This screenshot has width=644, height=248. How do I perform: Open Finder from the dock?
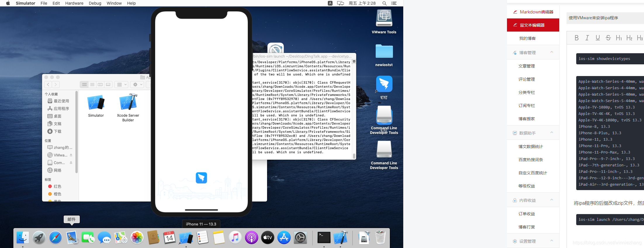click(23, 237)
